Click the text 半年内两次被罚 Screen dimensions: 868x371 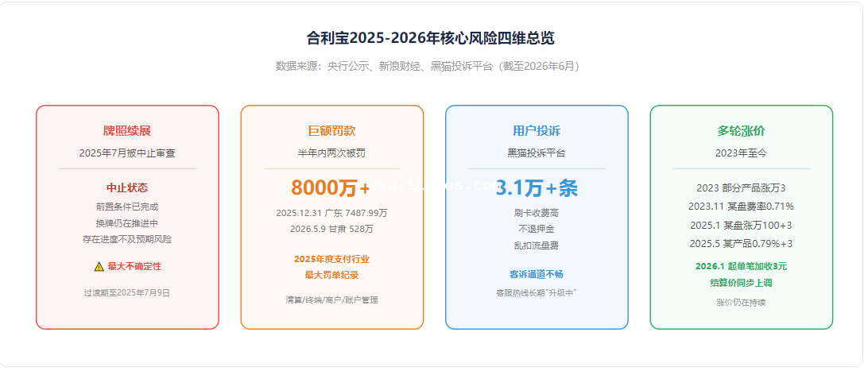coord(332,153)
